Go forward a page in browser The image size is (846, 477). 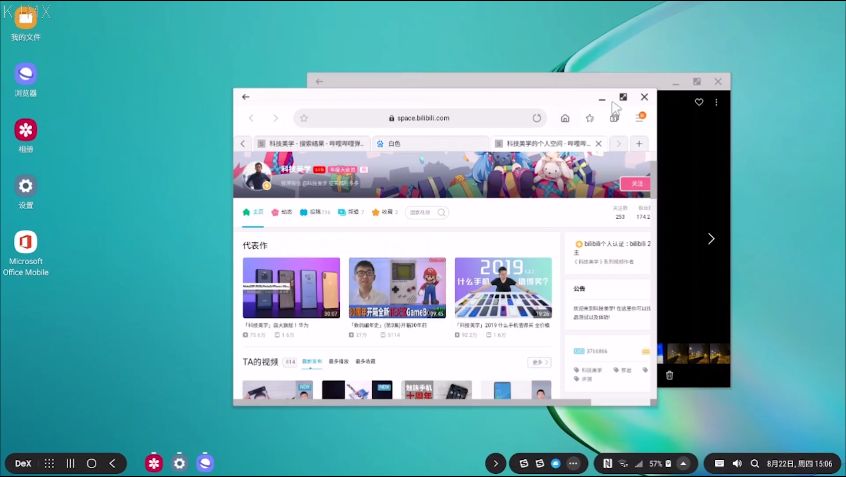point(275,118)
